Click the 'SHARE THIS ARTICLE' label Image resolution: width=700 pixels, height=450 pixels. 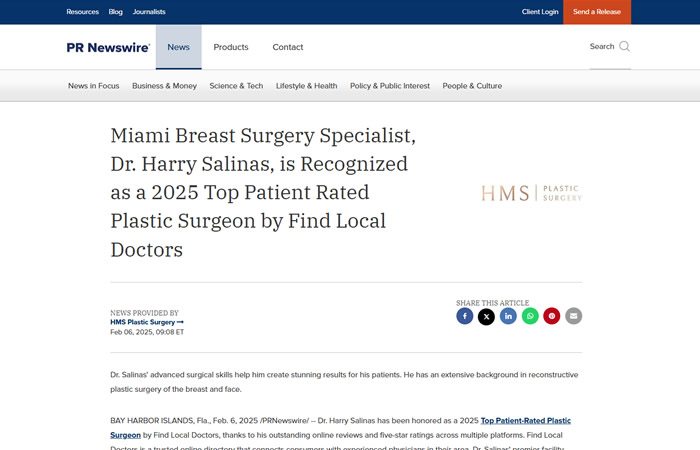pyautogui.click(x=492, y=303)
